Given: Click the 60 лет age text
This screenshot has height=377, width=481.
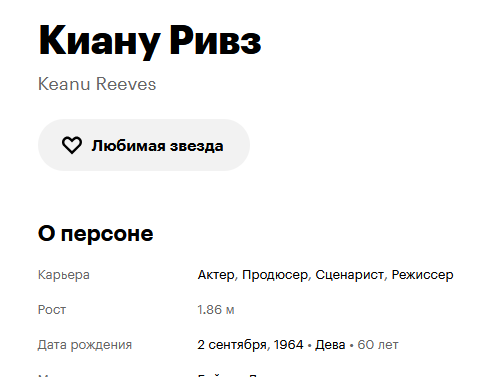Looking at the screenshot, I should [378, 345].
